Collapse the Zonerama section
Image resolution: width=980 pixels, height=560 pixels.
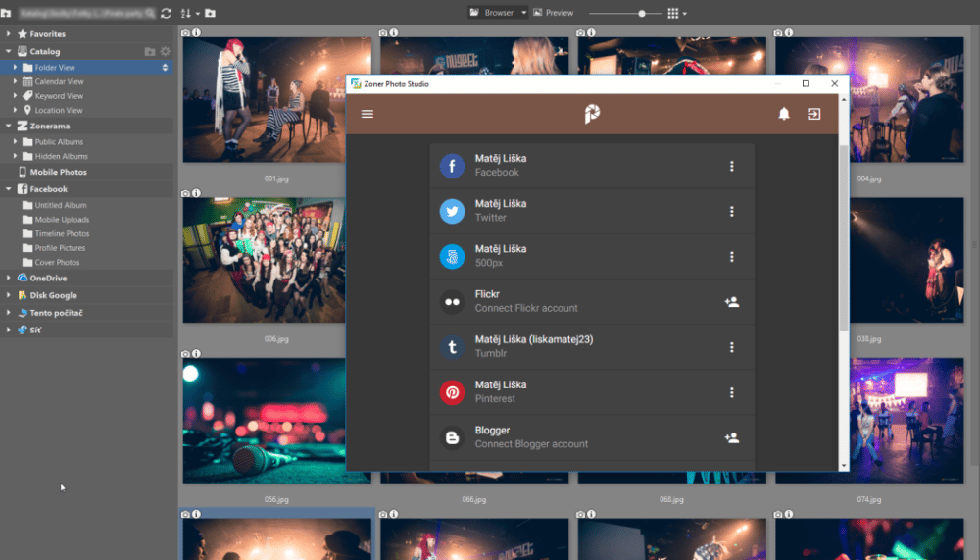point(8,126)
